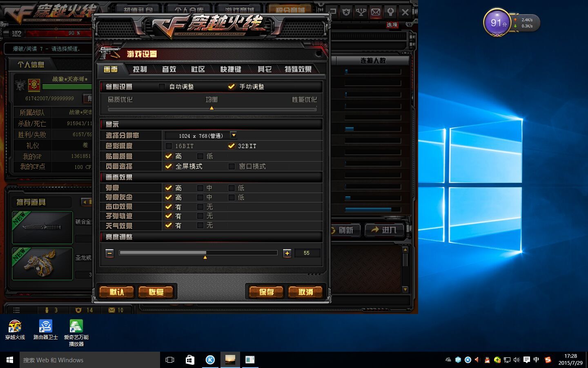Open 爱奇艺万能播放器 desktop shortcut
The width and height of the screenshot is (588, 368).
click(x=76, y=333)
